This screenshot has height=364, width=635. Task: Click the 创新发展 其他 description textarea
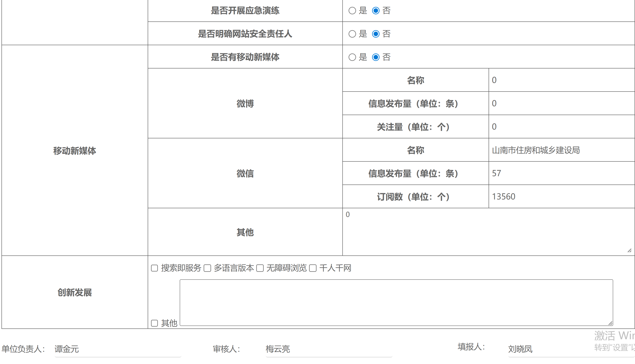pos(396,302)
